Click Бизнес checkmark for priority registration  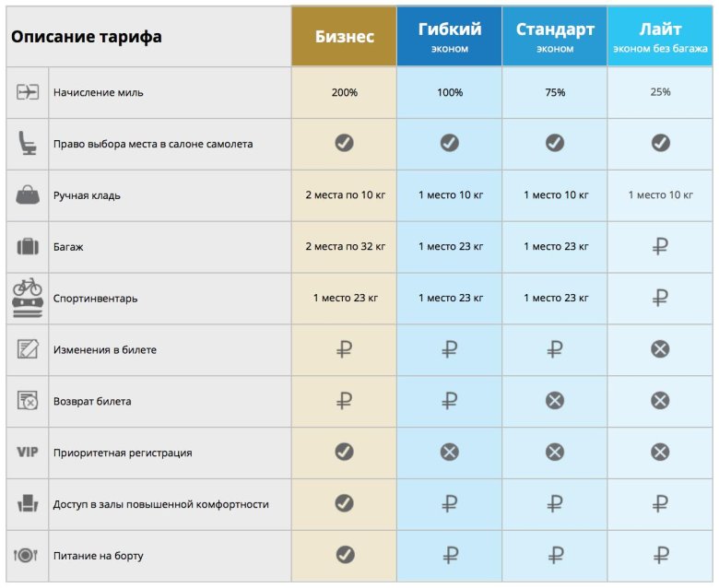[344, 452]
